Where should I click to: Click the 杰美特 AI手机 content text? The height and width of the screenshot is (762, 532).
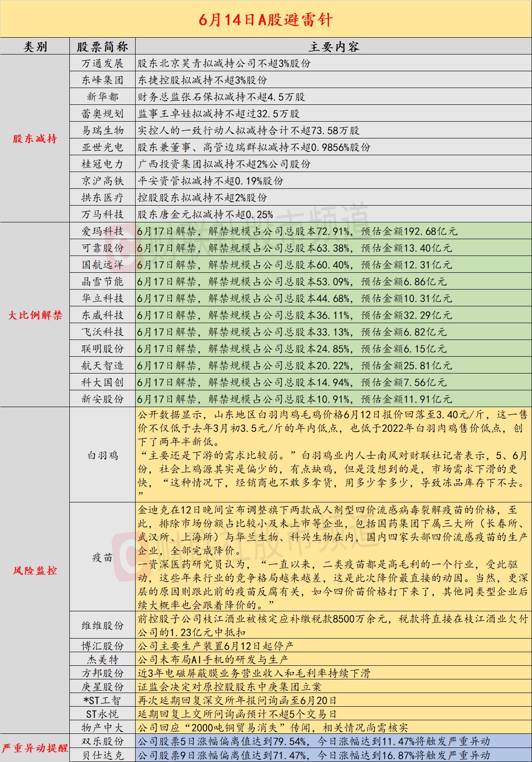[213, 659]
